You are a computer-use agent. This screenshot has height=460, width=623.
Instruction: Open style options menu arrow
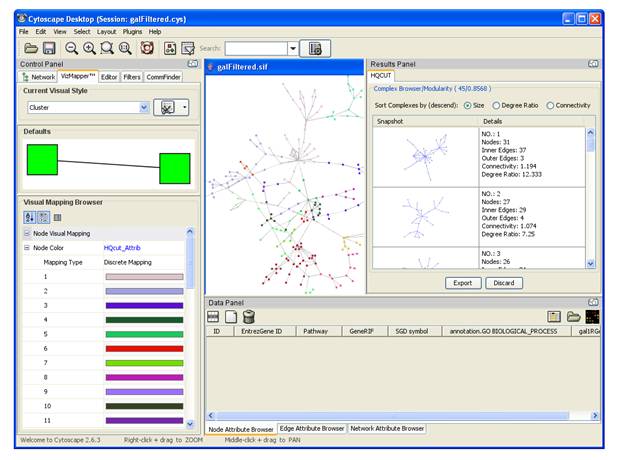point(185,107)
